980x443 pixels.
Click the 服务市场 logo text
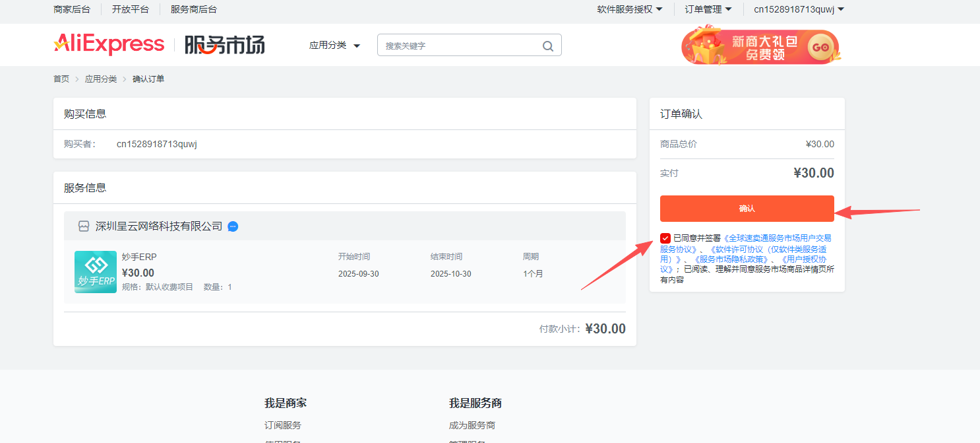tap(224, 45)
